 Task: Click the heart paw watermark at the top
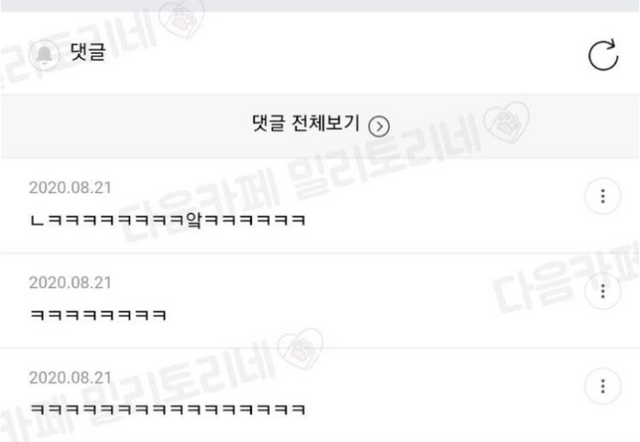182,18
